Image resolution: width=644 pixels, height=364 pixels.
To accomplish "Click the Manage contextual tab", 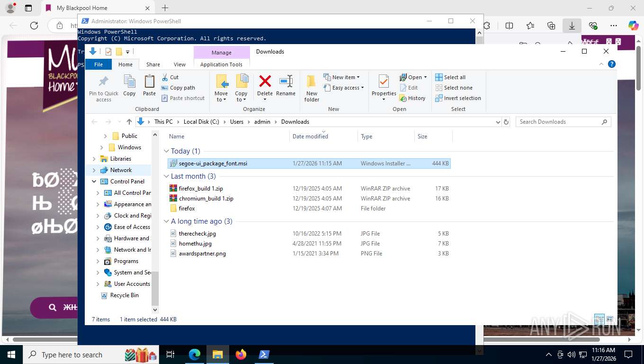I will [x=222, y=53].
